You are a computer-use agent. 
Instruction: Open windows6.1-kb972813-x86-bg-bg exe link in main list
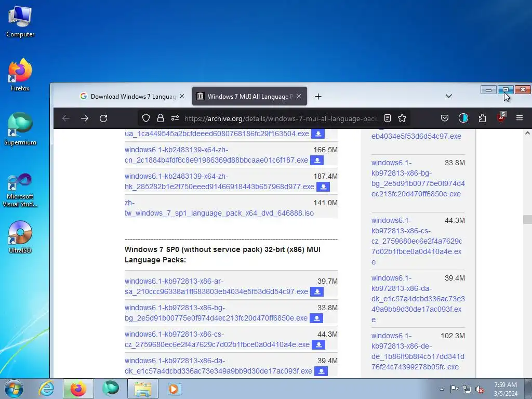[x=216, y=313]
